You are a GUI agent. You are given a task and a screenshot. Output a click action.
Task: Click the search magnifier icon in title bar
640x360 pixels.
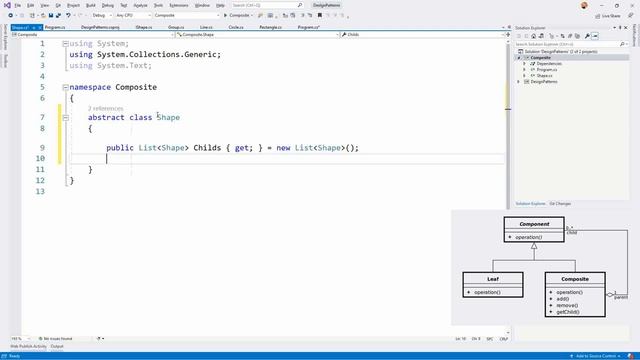[300, 5]
